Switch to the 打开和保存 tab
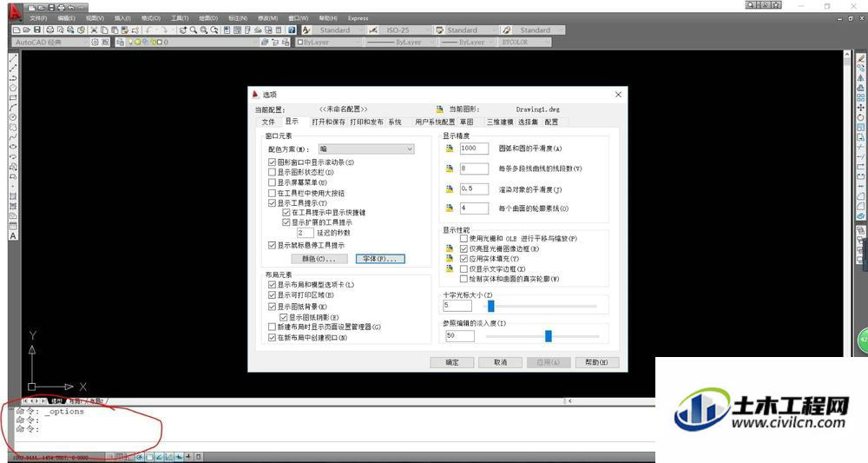 [328, 122]
